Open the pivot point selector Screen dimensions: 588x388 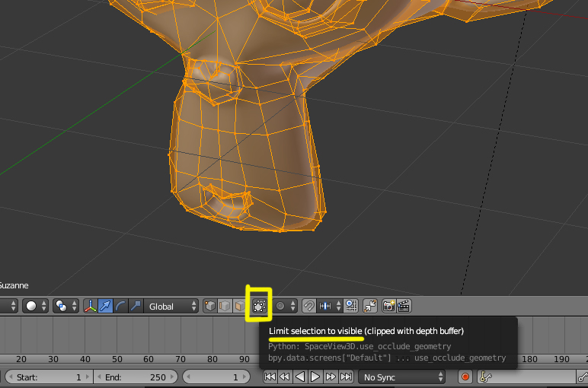pos(66,306)
